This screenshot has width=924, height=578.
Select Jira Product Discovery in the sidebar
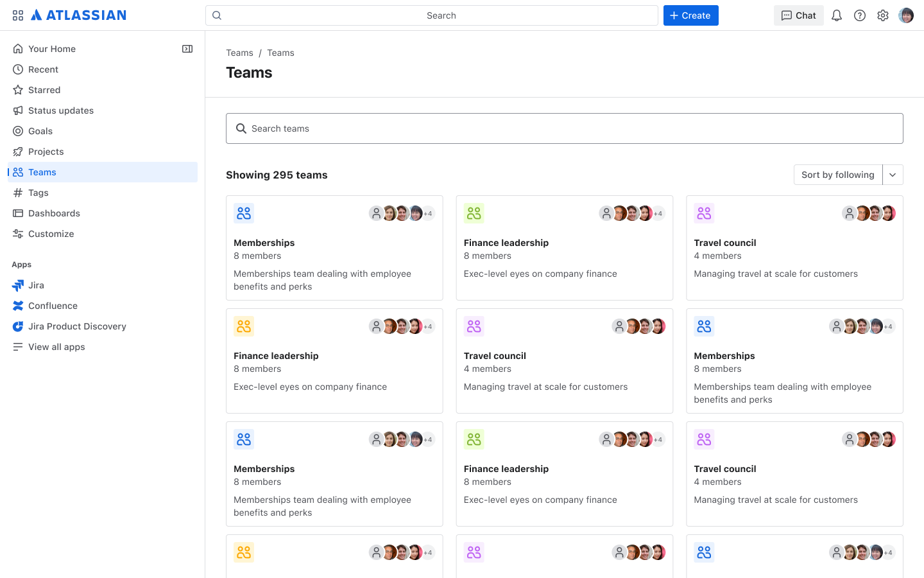coord(76,326)
